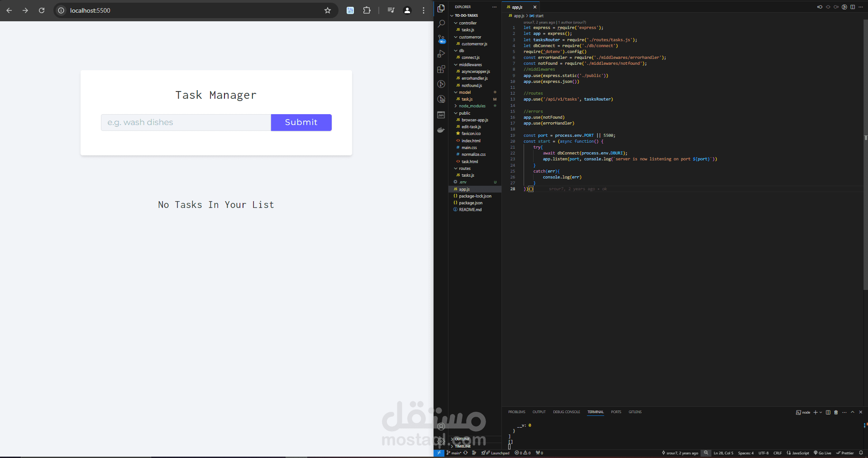Viewport: 868px width, 458px height.
Task: Open previous file revision with GitLens
Action: [x=820, y=7]
